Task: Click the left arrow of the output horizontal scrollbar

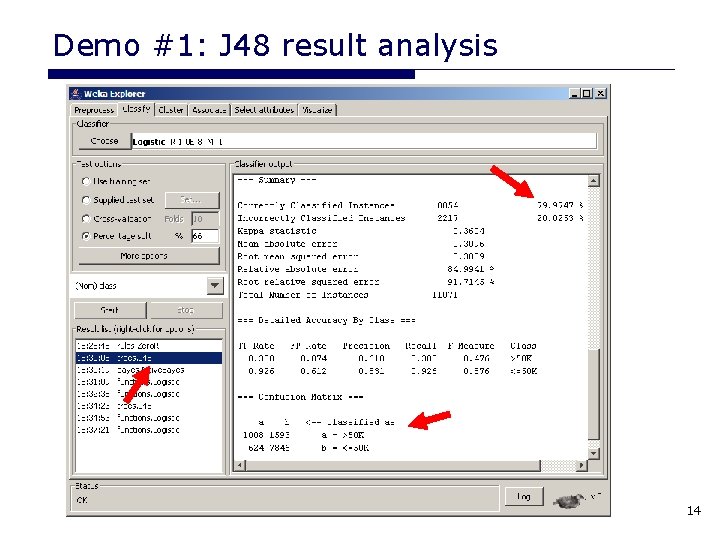Action: coord(239,465)
